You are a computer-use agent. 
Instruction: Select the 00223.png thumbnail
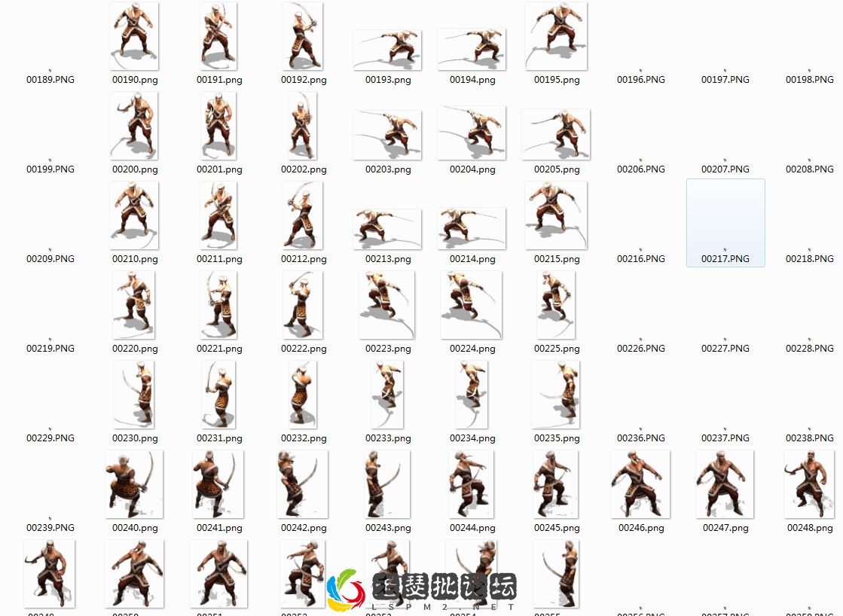(x=387, y=305)
